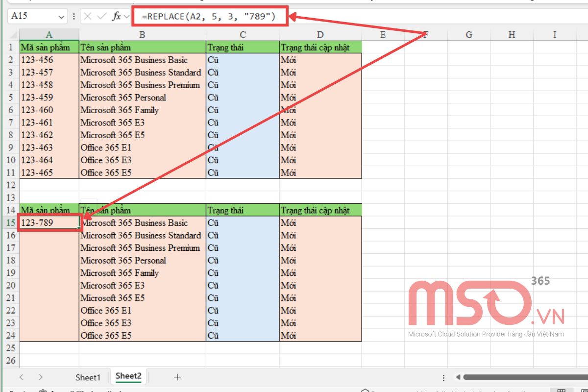Cancel the formula entry with the X icon
Viewport: 588px width, 392px height.
click(88, 16)
